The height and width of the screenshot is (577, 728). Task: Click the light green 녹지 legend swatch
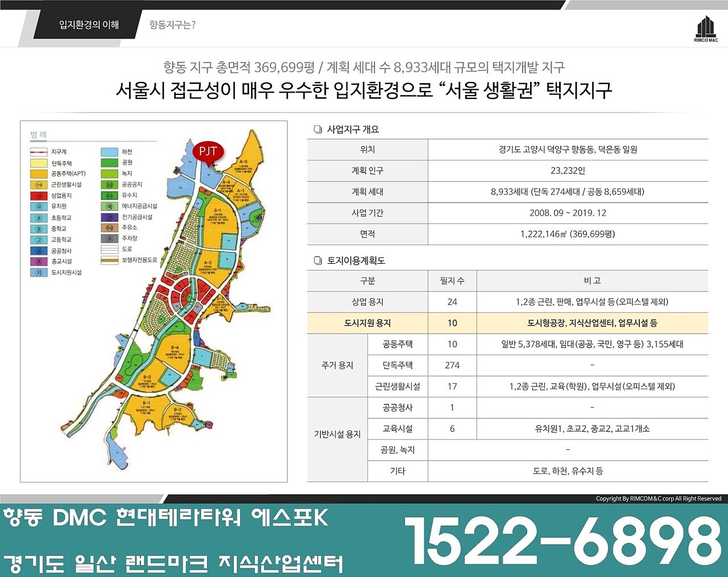click(109, 173)
